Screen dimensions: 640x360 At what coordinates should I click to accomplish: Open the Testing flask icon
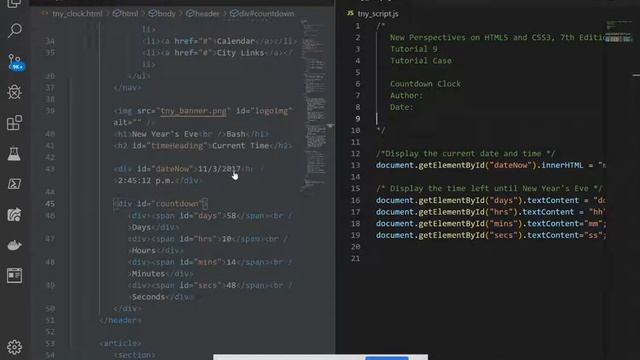[14, 153]
